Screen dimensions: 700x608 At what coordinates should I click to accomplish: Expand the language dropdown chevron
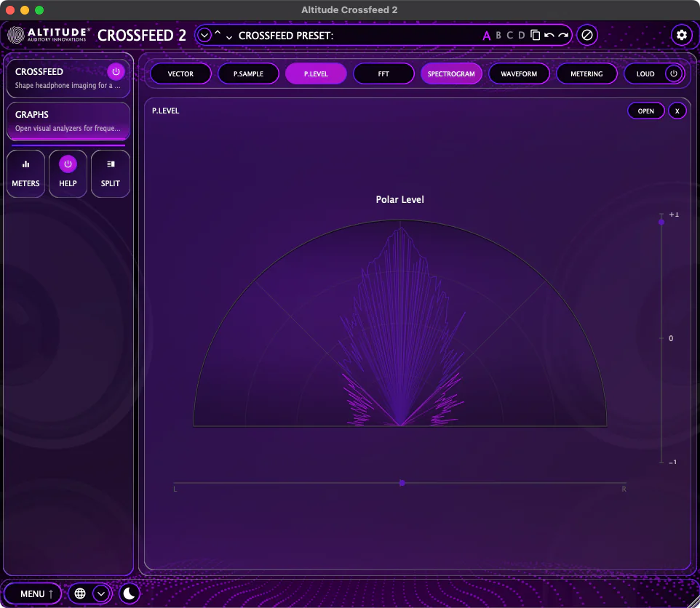click(101, 593)
